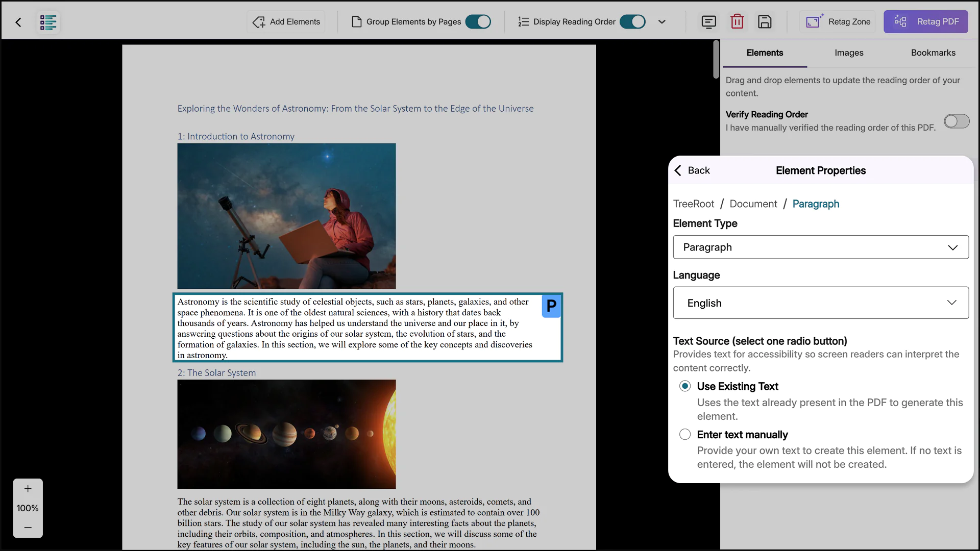Screen dimensions: 980x551
Task: Click the Retag PDF button
Action: click(925, 22)
